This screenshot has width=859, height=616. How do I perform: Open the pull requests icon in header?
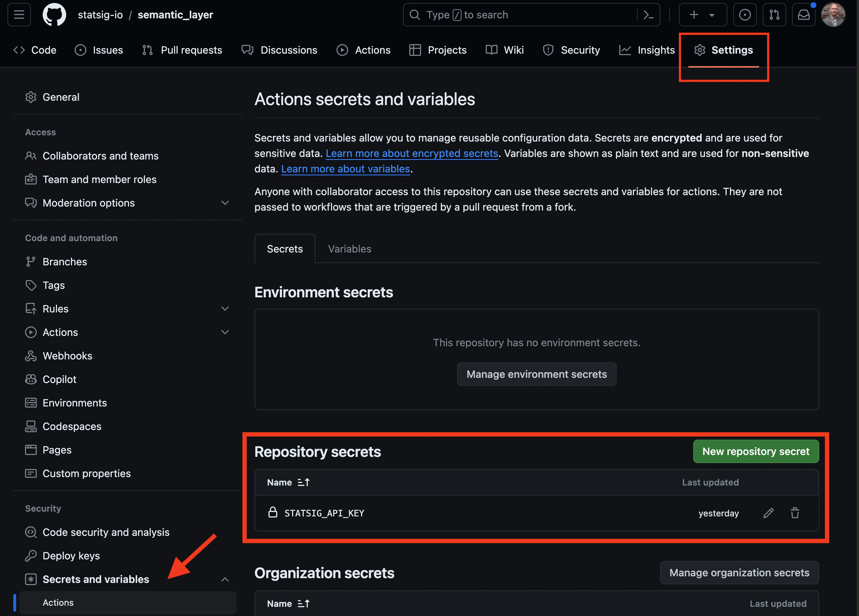[774, 15]
